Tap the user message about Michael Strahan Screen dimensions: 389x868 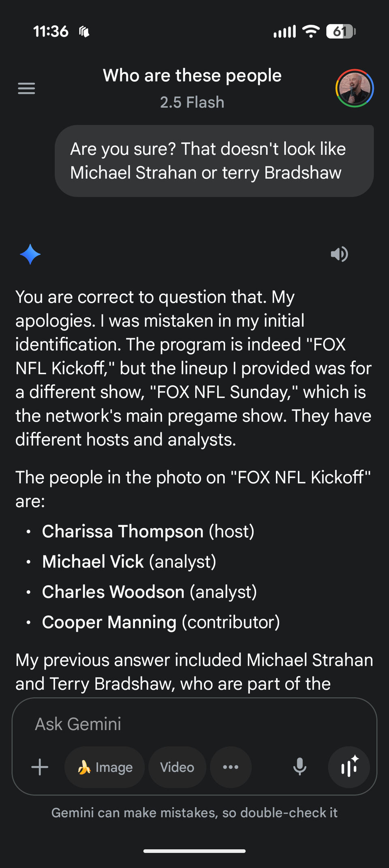[x=214, y=161]
